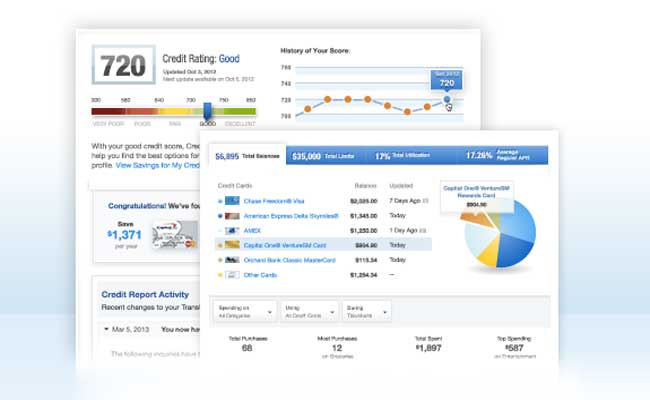Click the Chase Freedom Visa card thumbnail
This screenshot has width=650, height=400.
click(x=232, y=201)
